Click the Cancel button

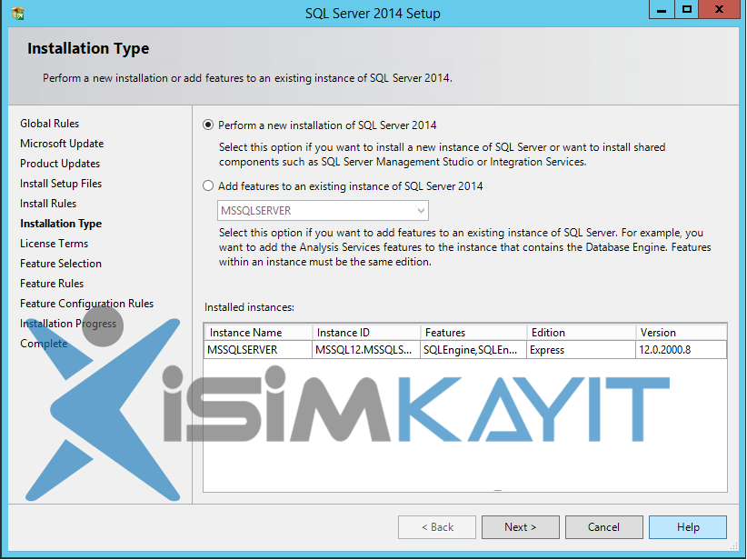click(x=603, y=527)
